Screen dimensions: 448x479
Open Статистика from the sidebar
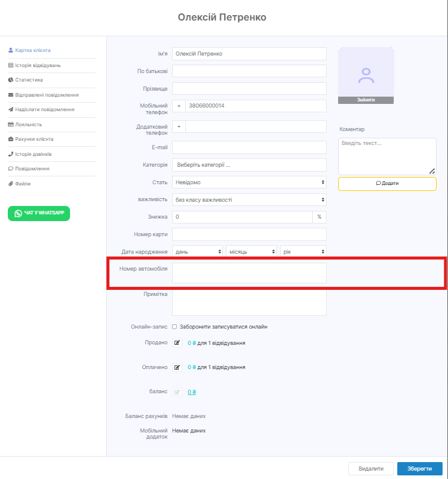pos(29,80)
